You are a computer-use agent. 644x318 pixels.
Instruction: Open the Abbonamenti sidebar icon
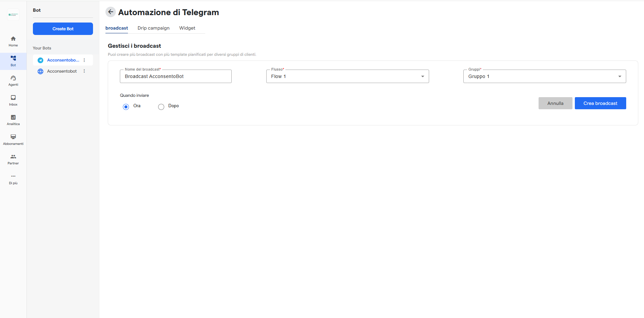click(13, 137)
